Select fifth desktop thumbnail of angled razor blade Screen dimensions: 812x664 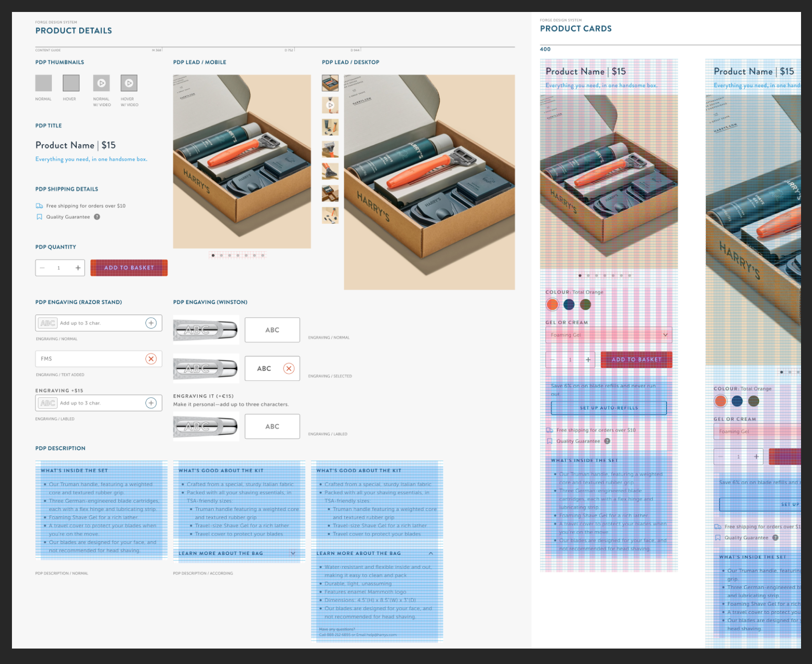pyautogui.click(x=330, y=171)
